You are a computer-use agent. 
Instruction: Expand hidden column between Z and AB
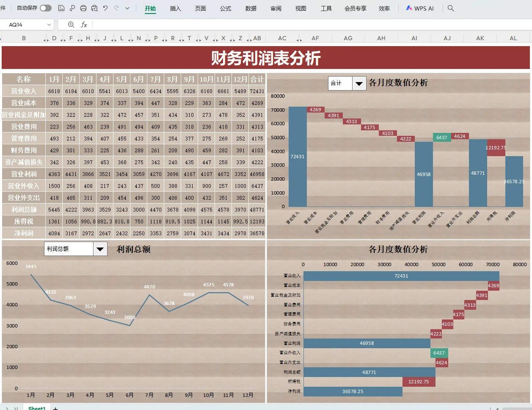point(249,40)
